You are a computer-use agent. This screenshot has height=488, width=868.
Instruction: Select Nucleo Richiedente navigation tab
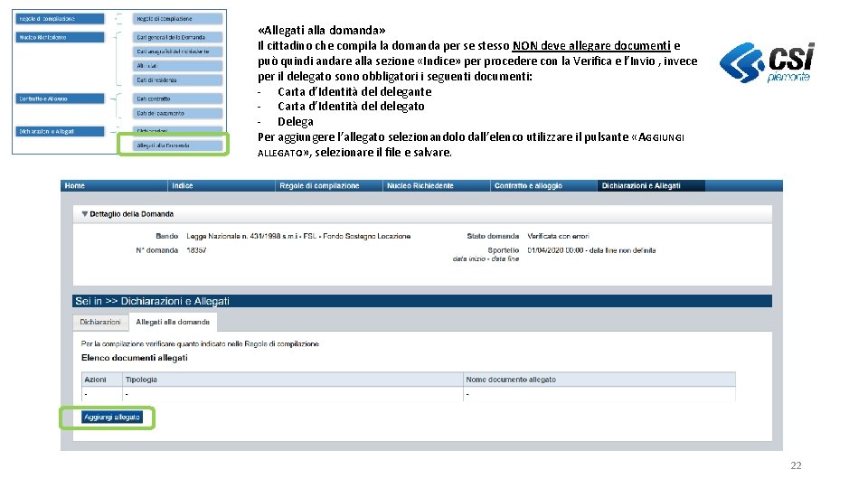pyautogui.click(x=436, y=186)
